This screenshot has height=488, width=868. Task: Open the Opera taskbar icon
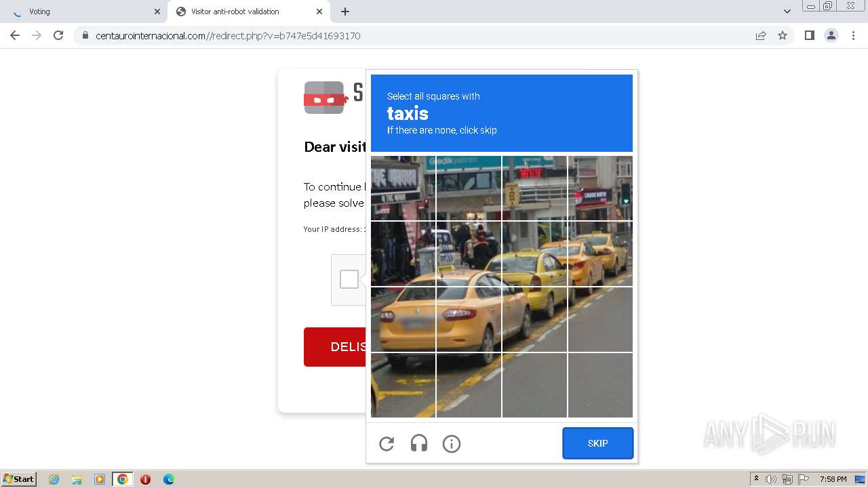click(145, 479)
